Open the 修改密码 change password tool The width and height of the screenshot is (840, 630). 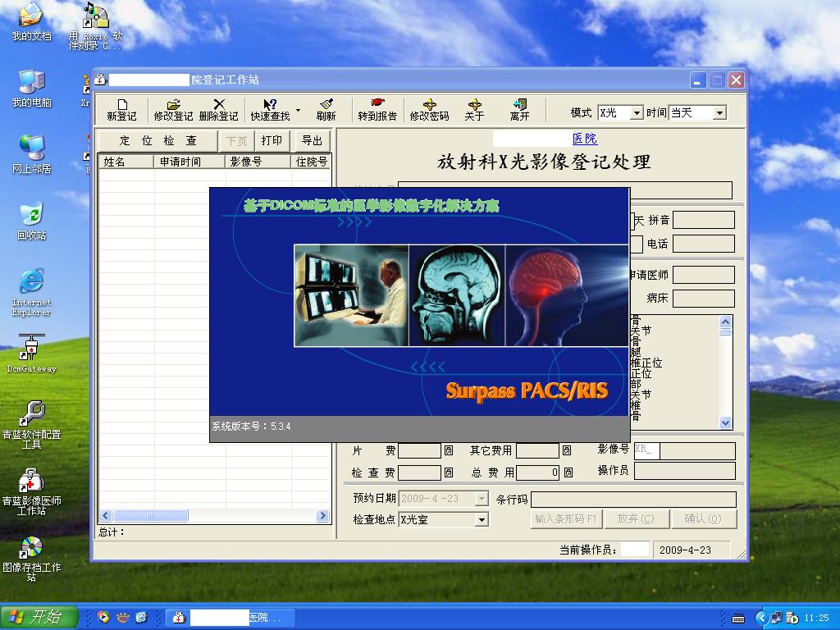[429, 110]
